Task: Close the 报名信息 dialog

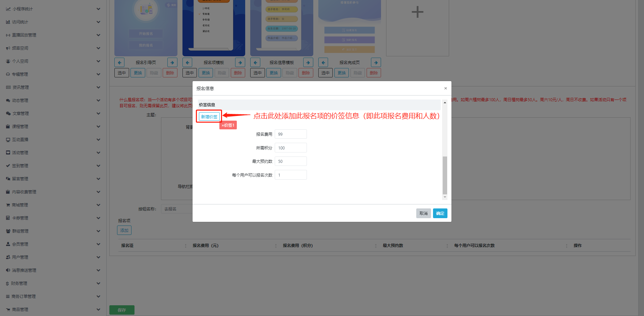Action: [445, 88]
